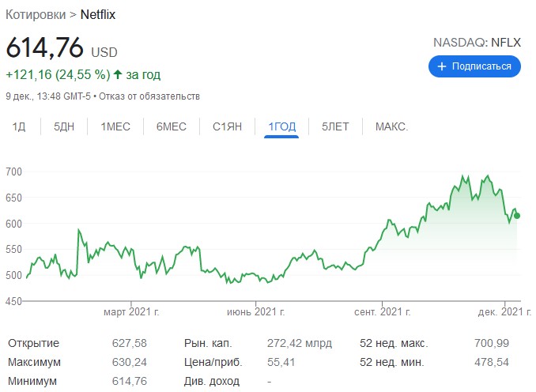Click the сент. 2021 г. axis label
Screen dimensions: 536x392
coord(382,312)
